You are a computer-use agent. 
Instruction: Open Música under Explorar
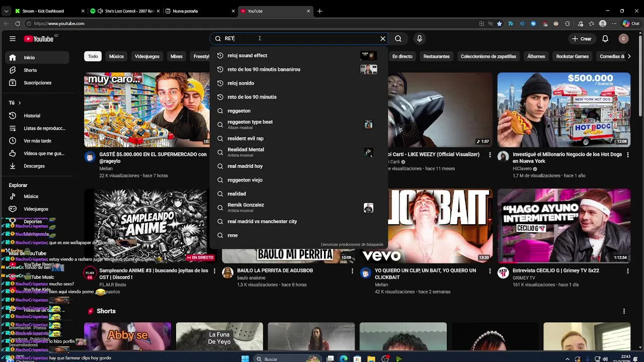pyautogui.click(x=38, y=197)
